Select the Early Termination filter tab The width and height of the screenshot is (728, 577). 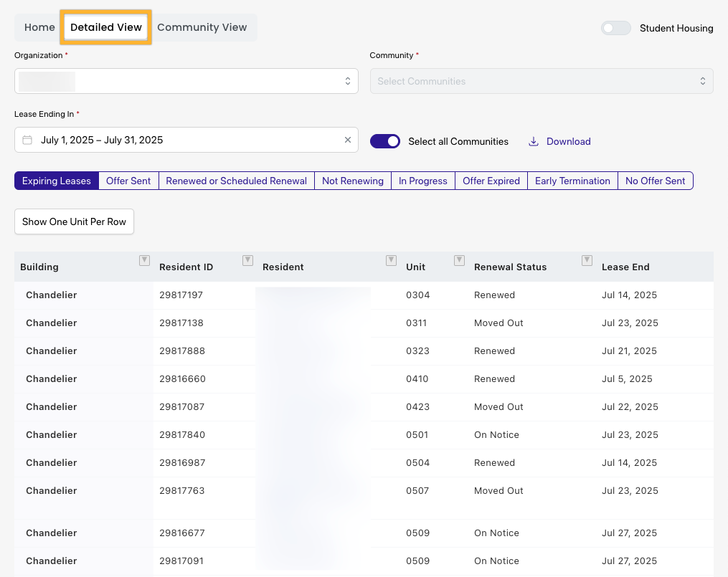coord(572,181)
